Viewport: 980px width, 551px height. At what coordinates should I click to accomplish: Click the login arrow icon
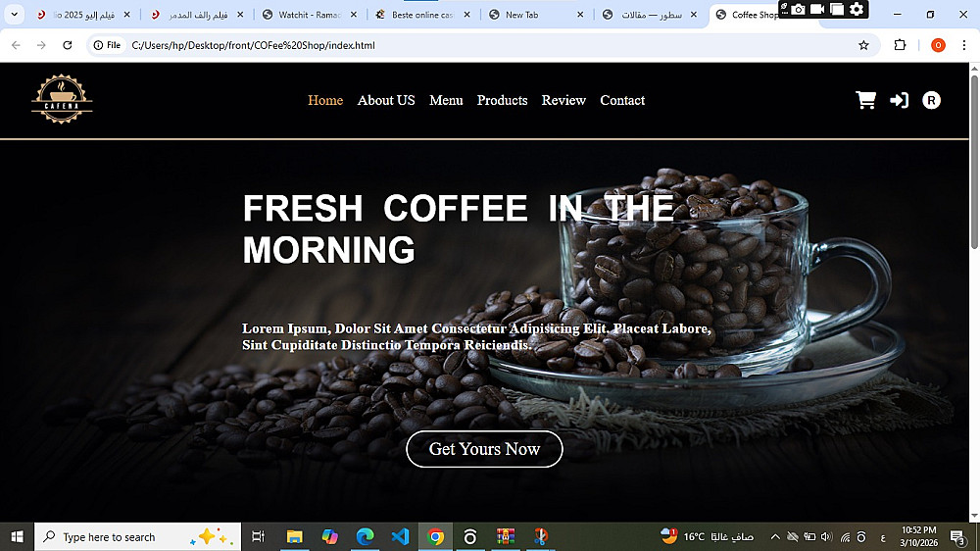click(x=900, y=100)
